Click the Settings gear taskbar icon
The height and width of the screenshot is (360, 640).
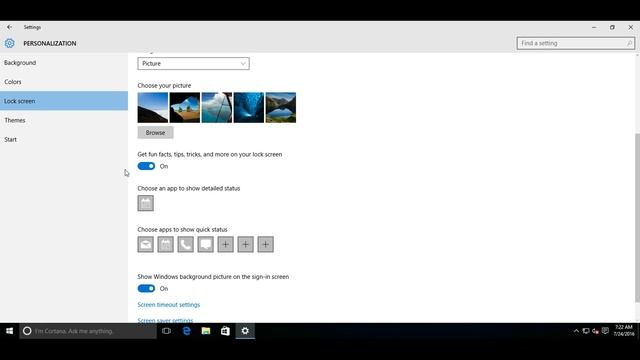pos(245,331)
